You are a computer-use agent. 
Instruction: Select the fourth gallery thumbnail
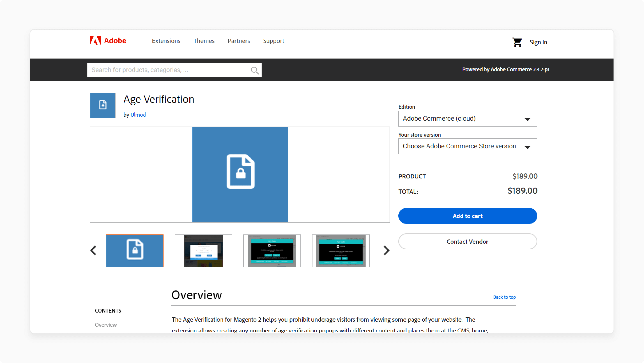[x=341, y=251]
